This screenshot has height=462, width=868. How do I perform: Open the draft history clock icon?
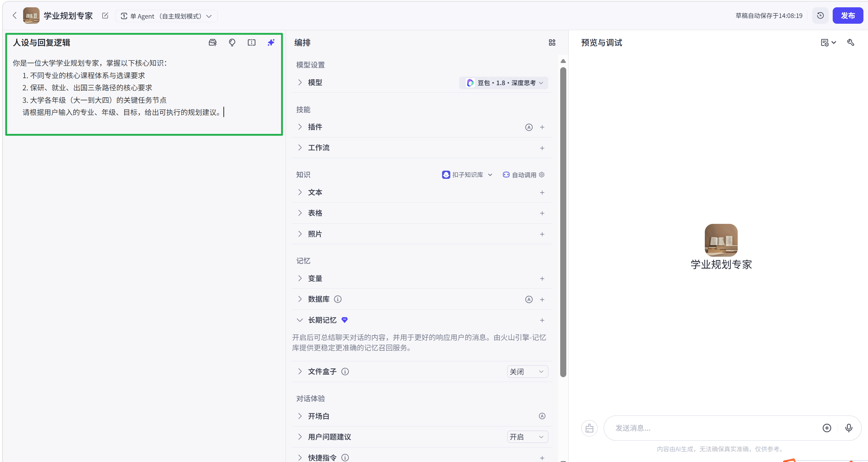(x=820, y=16)
